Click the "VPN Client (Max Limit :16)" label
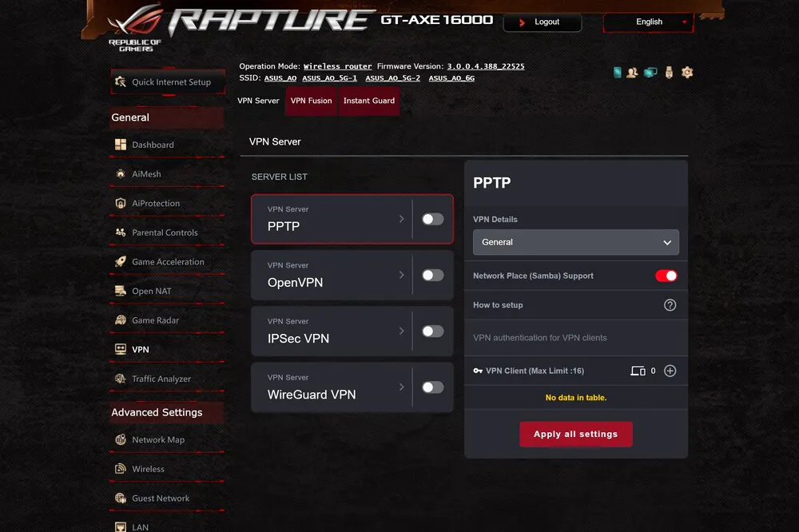 (535, 371)
